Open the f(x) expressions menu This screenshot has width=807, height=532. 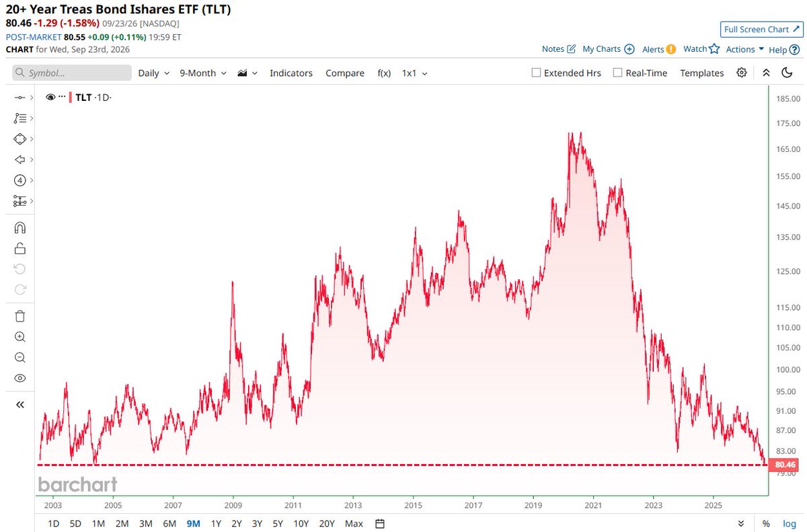pos(384,73)
